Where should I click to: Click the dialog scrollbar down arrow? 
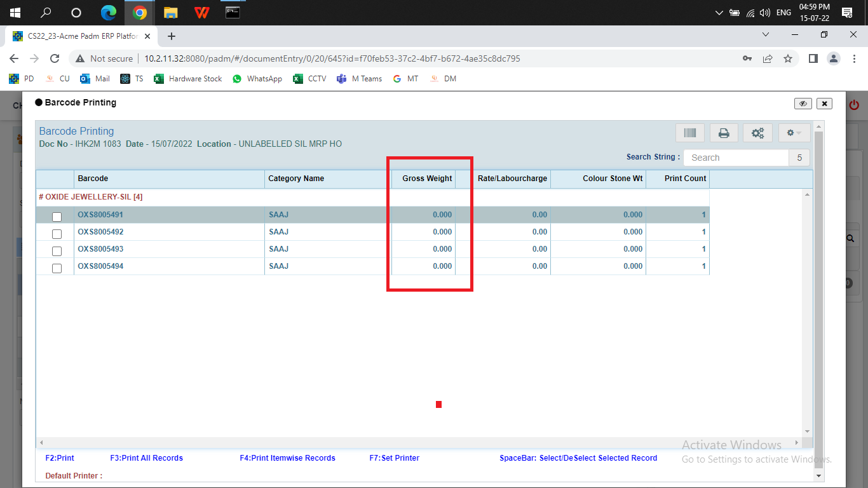pyautogui.click(x=818, y=475)
